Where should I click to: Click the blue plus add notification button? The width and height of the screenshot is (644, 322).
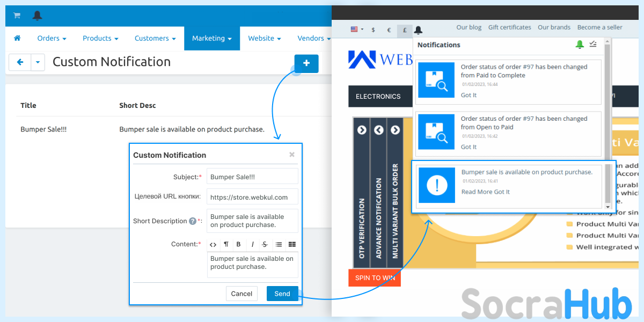tap(306, 63)
